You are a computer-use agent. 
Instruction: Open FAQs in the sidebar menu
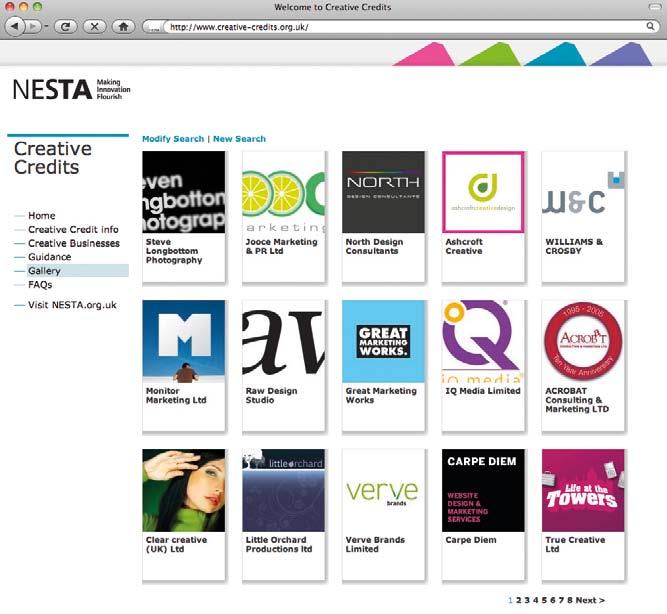click(x=40, y=284)
